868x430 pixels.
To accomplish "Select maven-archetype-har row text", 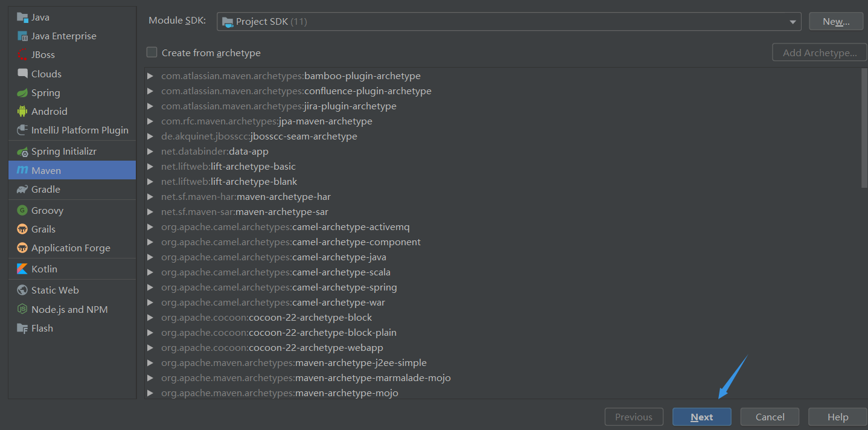I will [x=246, y=197].
